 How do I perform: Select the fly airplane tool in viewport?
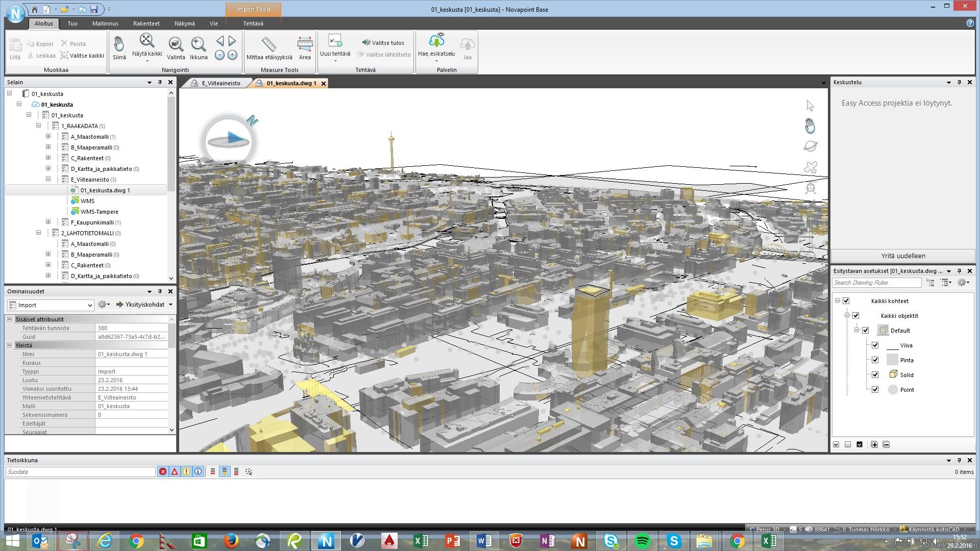point(810,167)
